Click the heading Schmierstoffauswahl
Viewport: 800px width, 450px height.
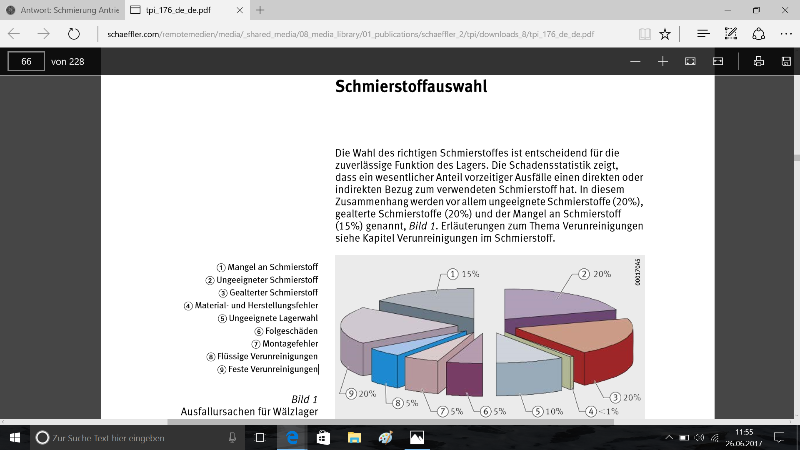coord(411,86)
